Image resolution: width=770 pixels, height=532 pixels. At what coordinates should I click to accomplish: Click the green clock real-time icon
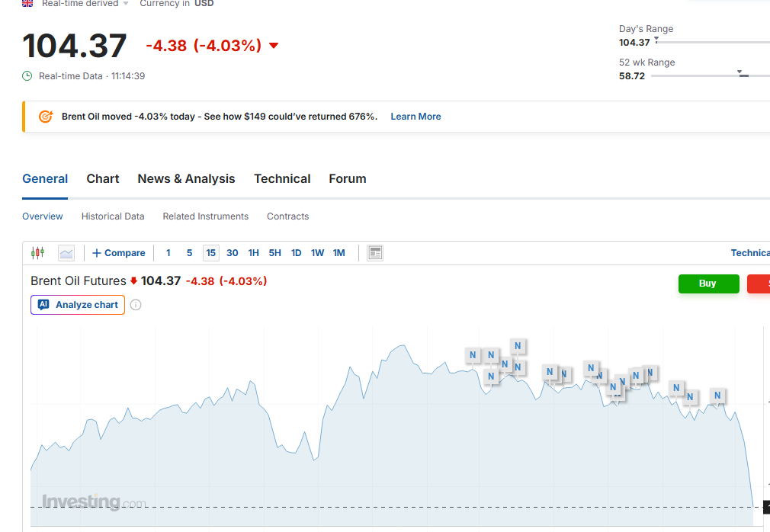tap(27, 76)
